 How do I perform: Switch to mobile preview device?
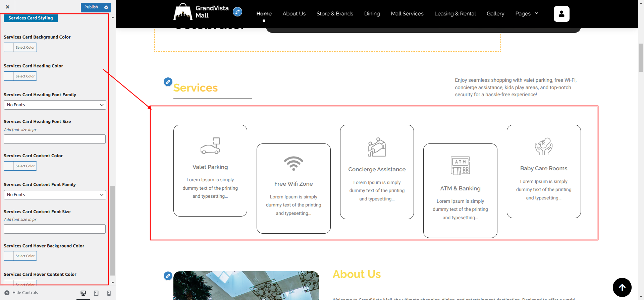pos(109,293)
